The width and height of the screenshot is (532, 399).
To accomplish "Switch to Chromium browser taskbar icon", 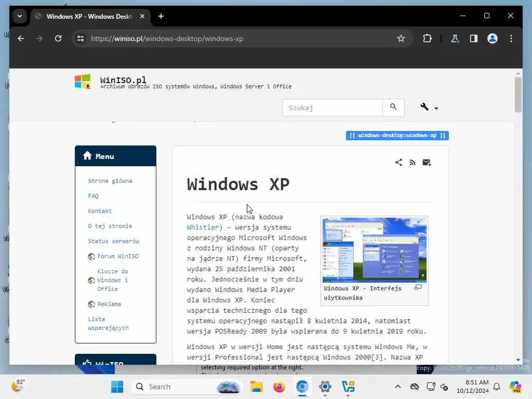I will (x=302, y=387).
